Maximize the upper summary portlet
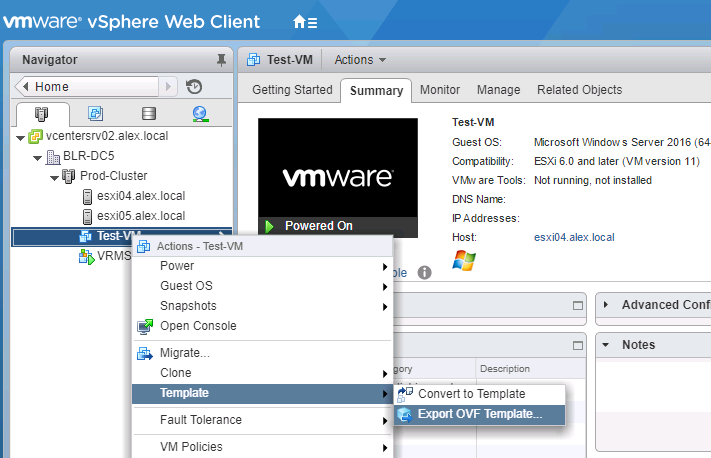Screen dimensions: 711x458 click(x=578, y=306)
